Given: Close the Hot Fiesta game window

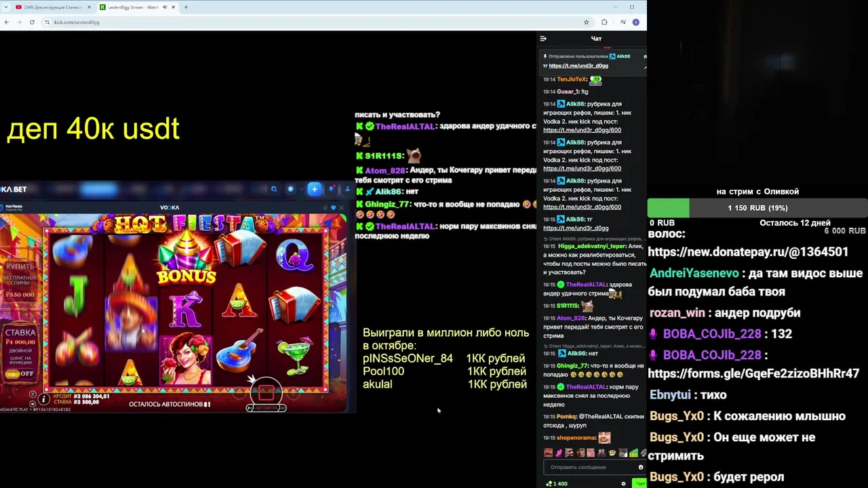Looking at the screenshot, I should pyautogui.click(x=342, y=207).
